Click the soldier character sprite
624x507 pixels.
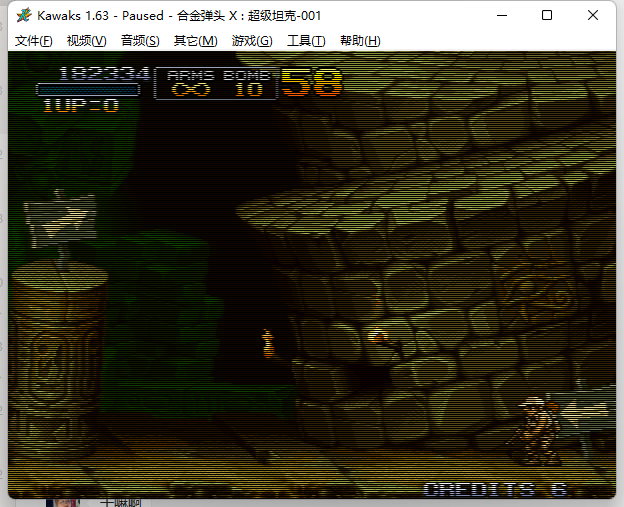point(538,431)
